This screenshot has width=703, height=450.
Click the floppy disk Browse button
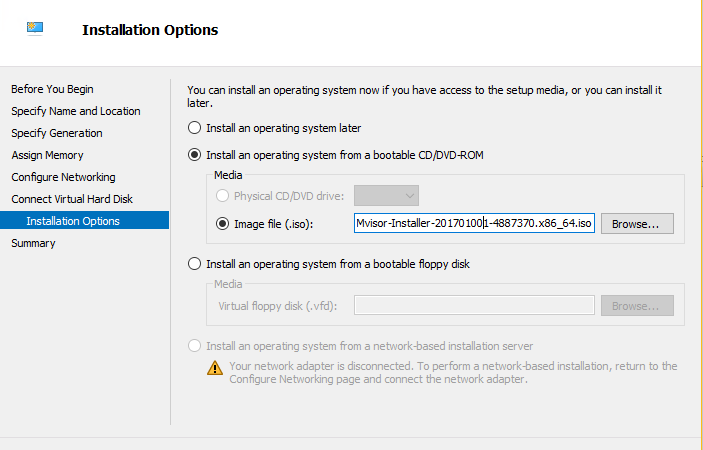point(637,306)
